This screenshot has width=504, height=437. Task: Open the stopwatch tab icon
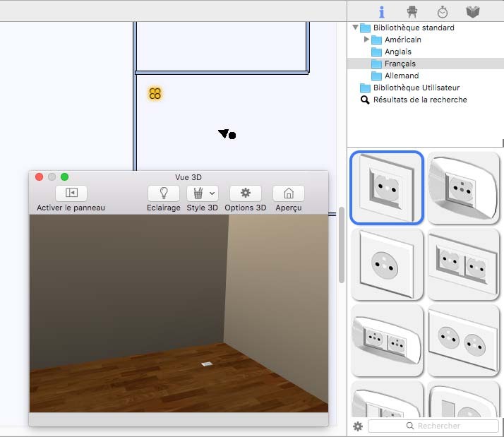pos(443,12)
